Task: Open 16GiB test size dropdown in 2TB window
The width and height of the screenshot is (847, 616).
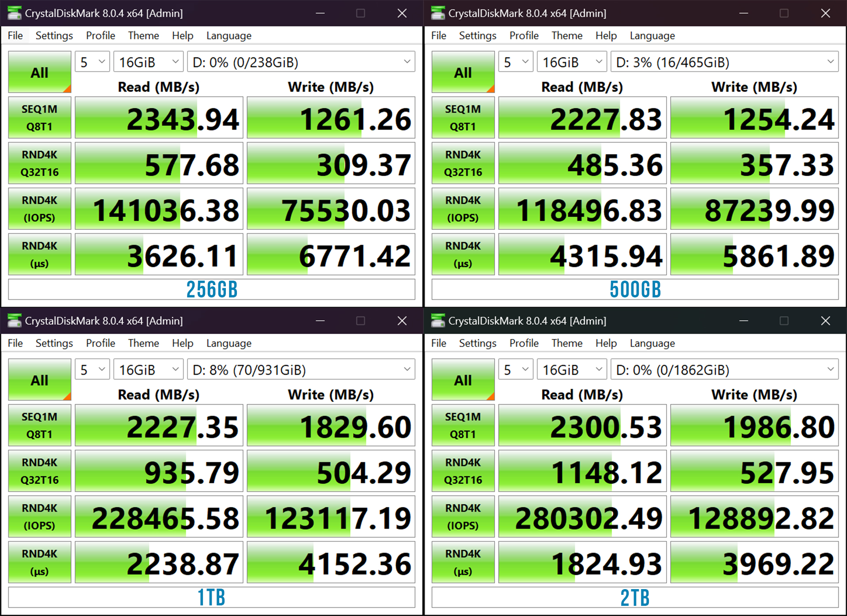Action: pyautogui.click(x=572, y=369)
